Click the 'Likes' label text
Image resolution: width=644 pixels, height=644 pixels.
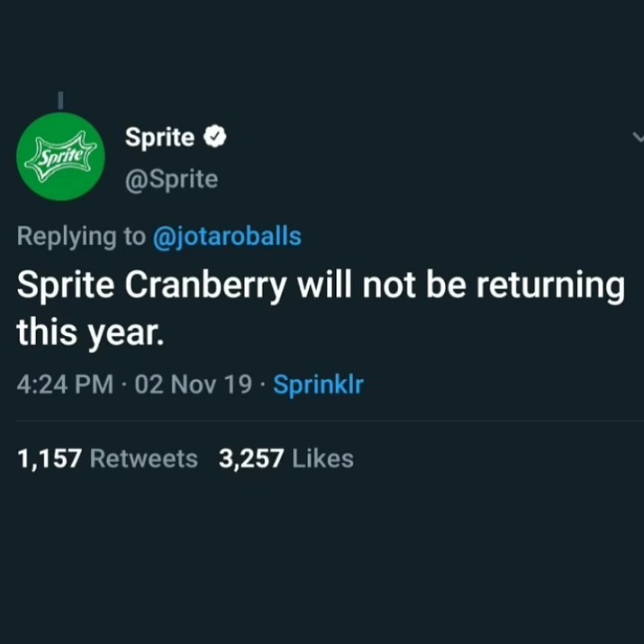322,458
